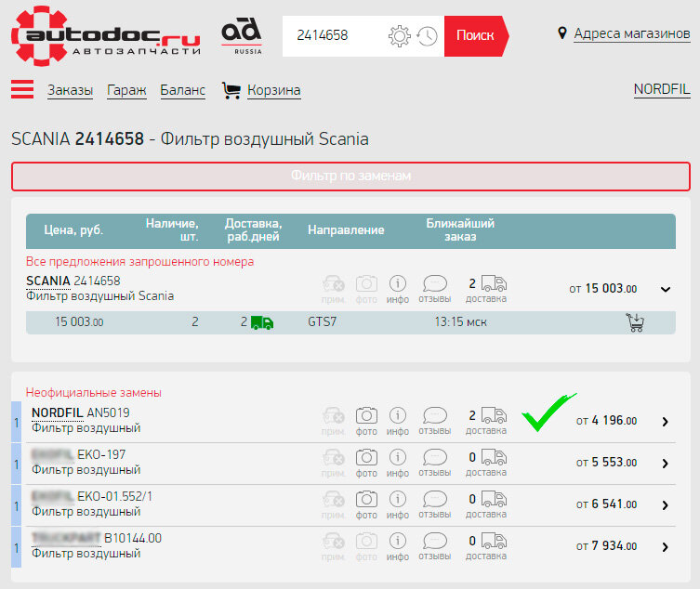Expand EKO-01.552/1 offers arrow
Image resolution: width=700 pixels, height=589 pixels.
(x=666, y=505)
